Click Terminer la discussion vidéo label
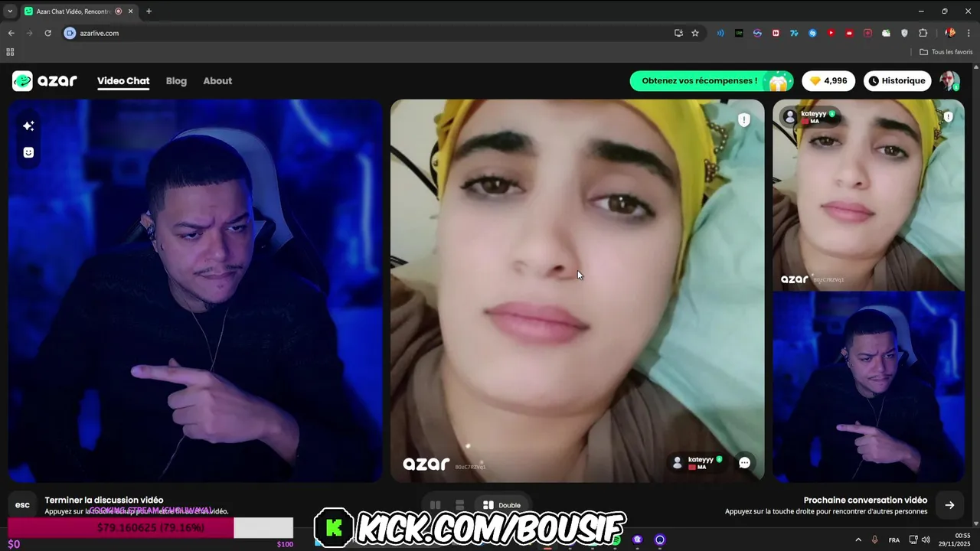This screenshot has height=551, width=980. (x=104, y=500)
